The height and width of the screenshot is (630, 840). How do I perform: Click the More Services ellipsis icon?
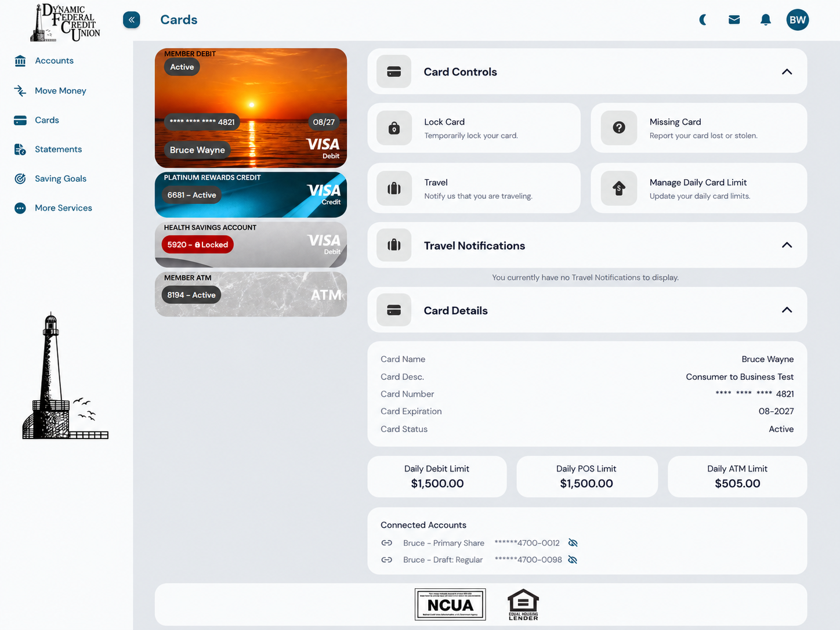tap(20, 208)
